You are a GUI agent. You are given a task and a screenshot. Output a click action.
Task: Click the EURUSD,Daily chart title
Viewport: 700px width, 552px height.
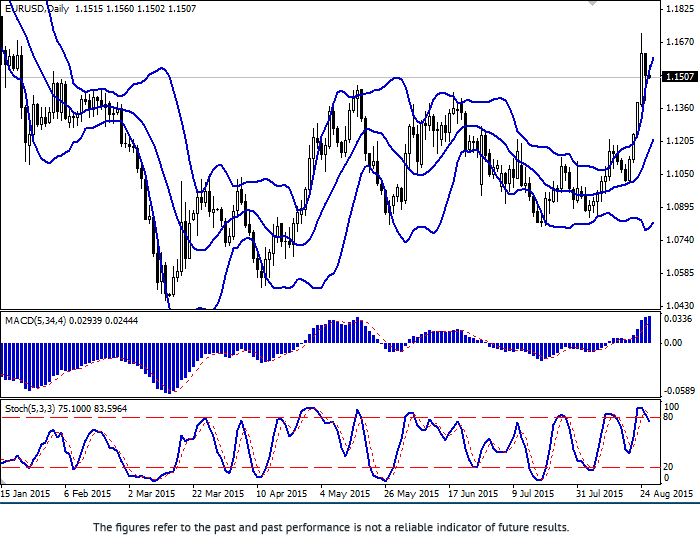click(37, 8)
